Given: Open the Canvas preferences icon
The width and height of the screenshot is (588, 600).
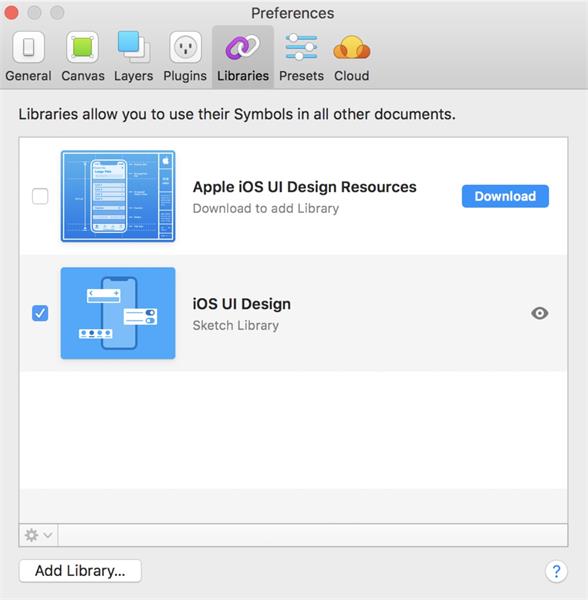Looking at the screenshot, I should point(82,47).
